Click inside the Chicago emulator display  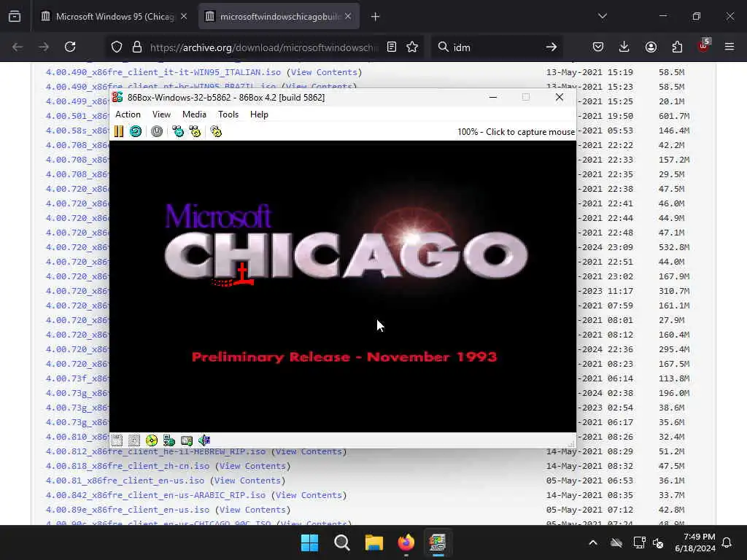tap(343, 286)
